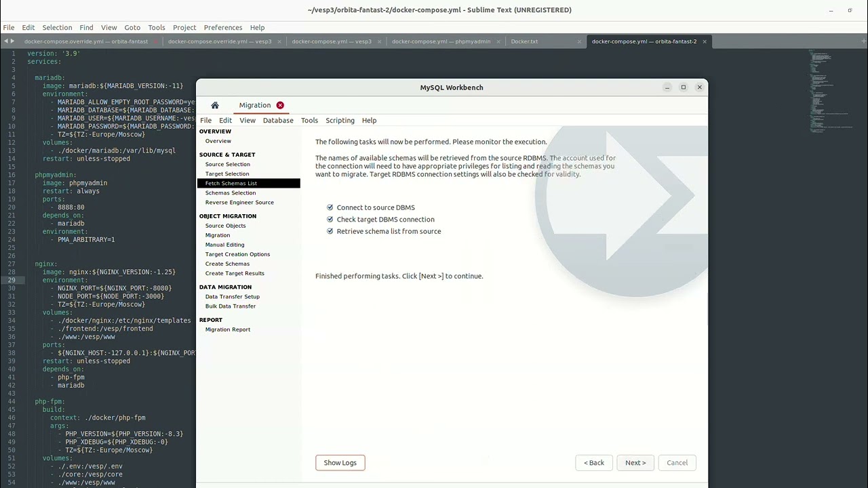Open Sublime Text Preferences menu
Screen dimensions: 868x488
(223, 28)
